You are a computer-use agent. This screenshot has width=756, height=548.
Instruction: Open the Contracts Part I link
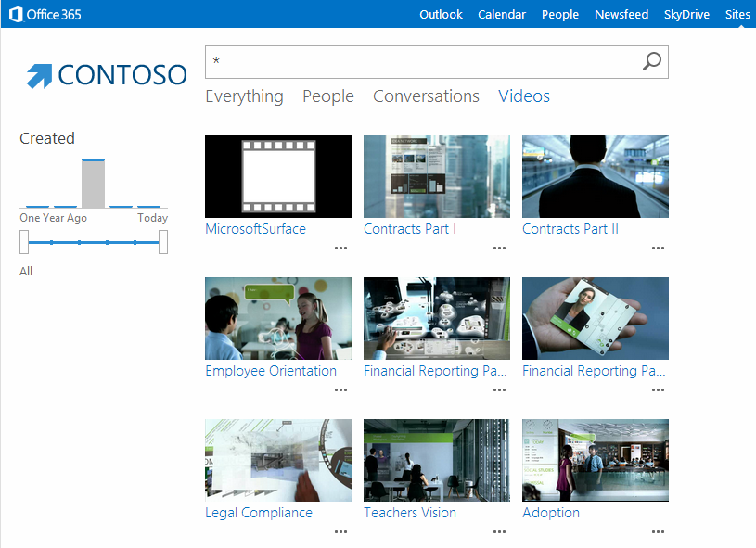[410, 229]
